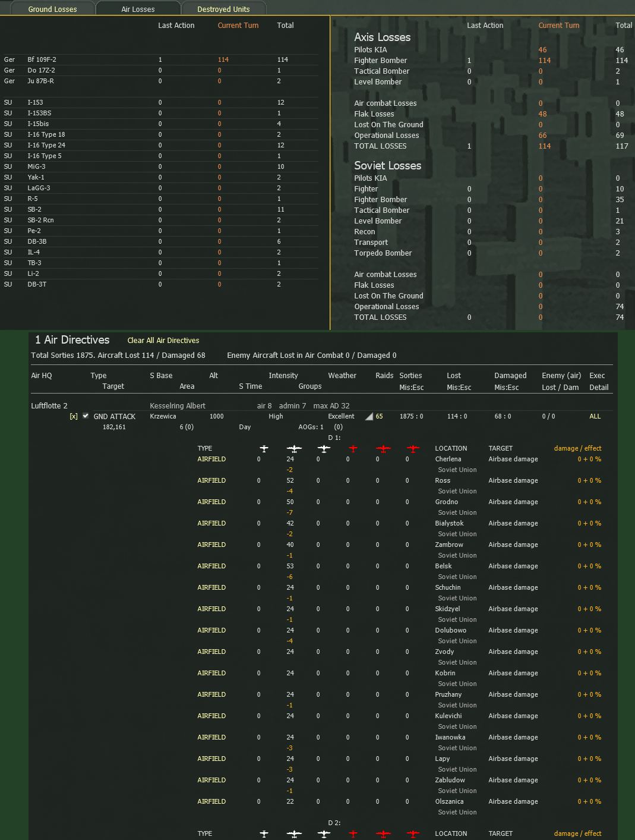Click the Ross location name
Viewport: 635px width, 840px height.
pyautogui.click(x=443, y=480)
